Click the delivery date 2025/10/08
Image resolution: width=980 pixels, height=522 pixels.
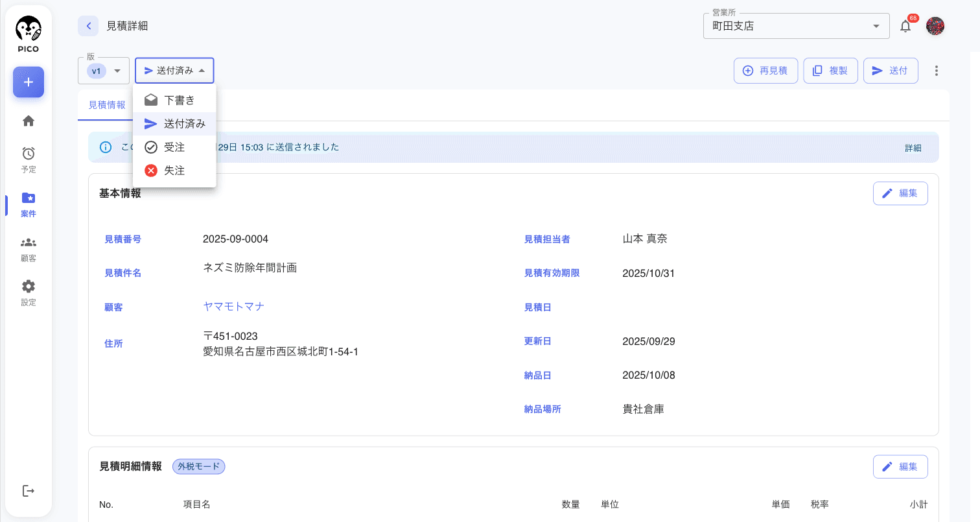coord(648,375)
